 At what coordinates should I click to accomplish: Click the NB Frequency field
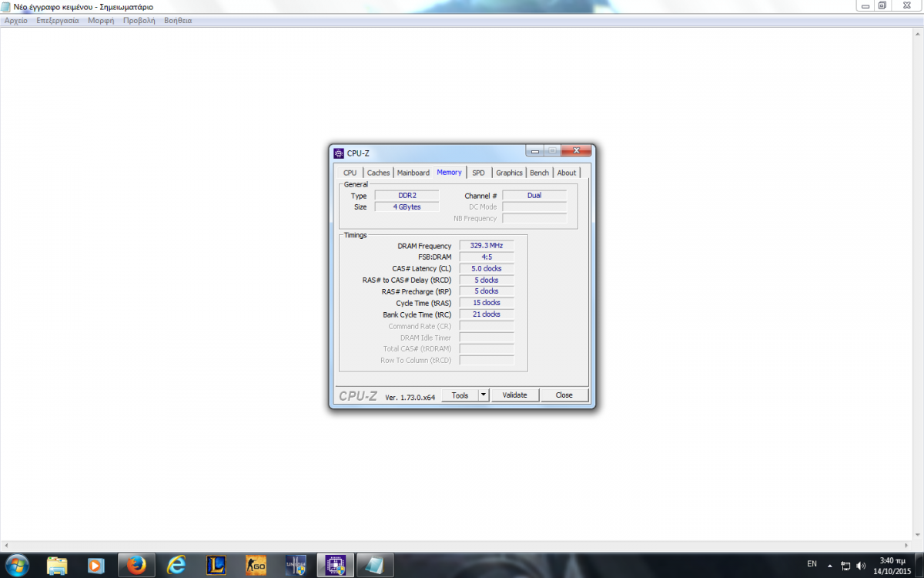pos(534,219)
